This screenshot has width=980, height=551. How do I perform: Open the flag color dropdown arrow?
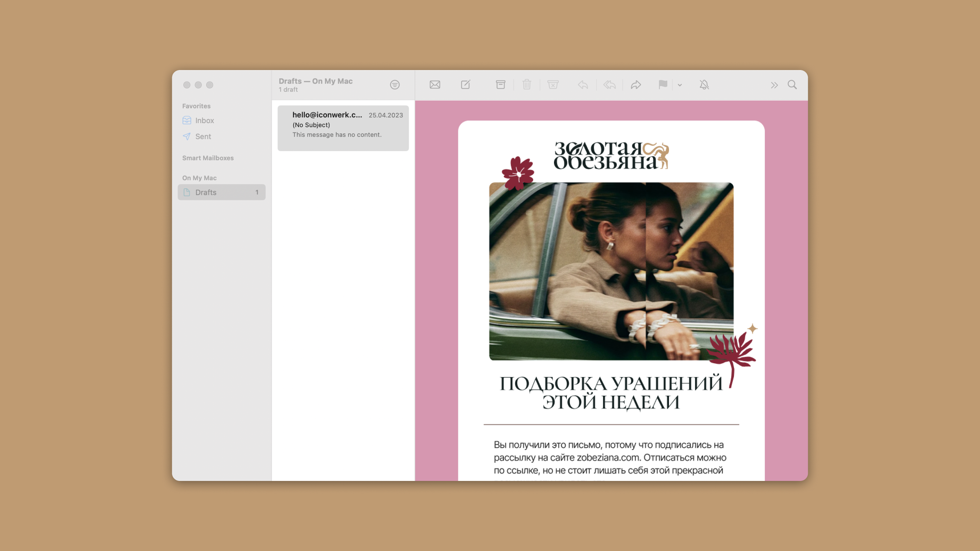[680, 85]
